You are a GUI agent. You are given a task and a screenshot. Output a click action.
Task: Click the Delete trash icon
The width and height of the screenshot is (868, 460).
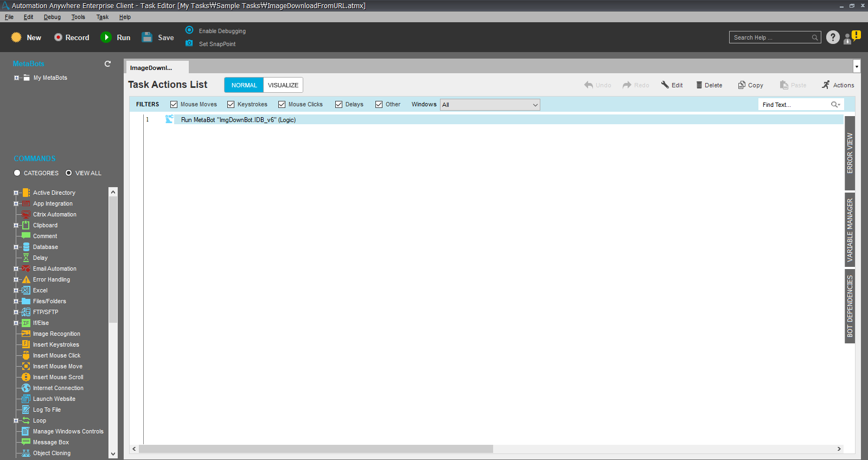tap(699, 85)
